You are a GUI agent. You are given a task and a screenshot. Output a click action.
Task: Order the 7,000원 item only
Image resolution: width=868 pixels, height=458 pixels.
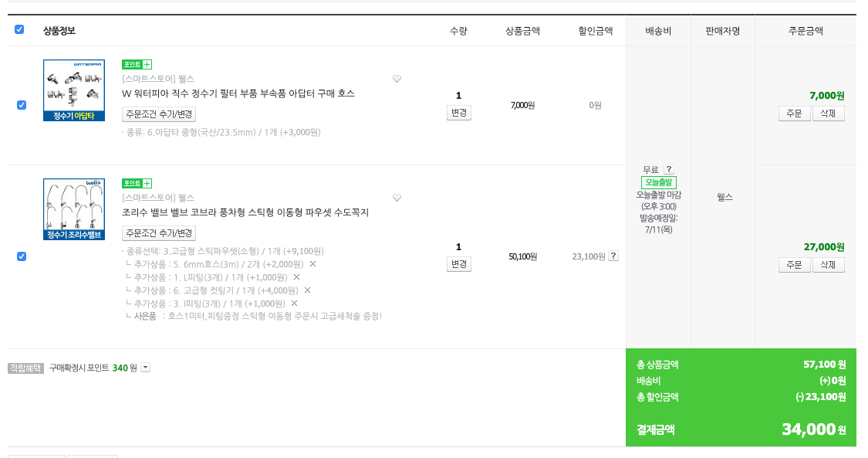pos(794,114)
